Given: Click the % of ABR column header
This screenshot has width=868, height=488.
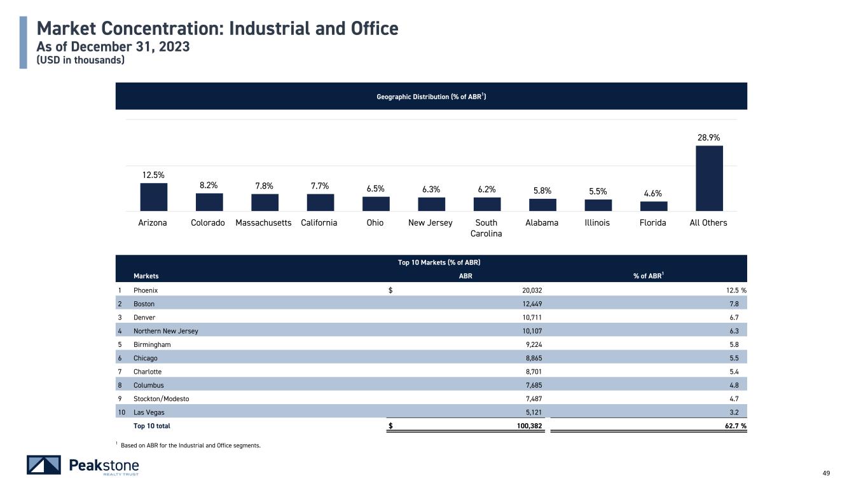Looking at the screenshot, I should pos(649,276).
